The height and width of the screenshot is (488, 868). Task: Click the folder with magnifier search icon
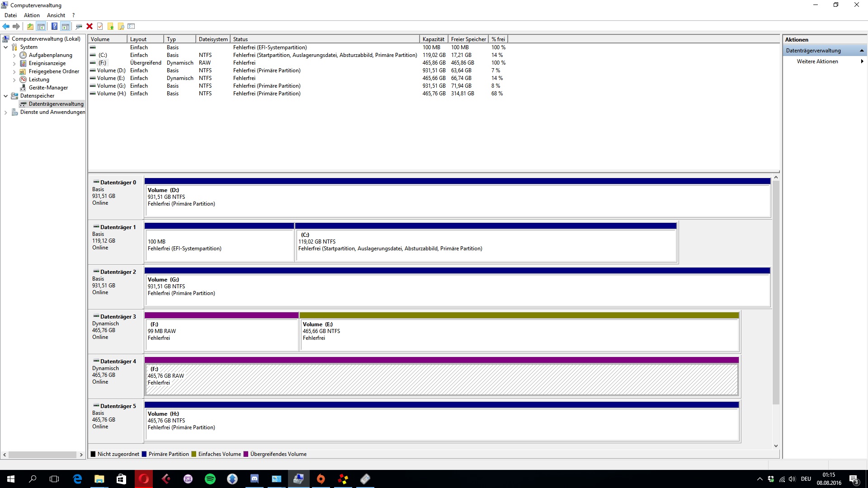click(121, 26)
